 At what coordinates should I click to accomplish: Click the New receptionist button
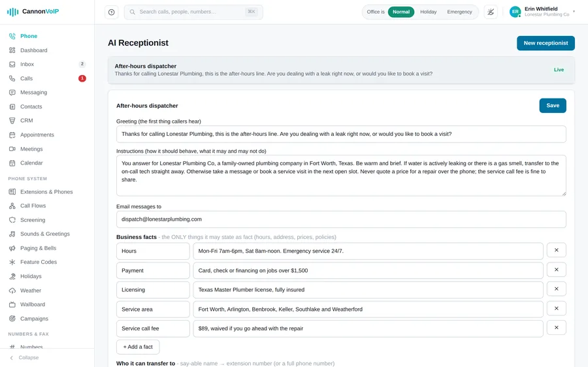[546, 43]
